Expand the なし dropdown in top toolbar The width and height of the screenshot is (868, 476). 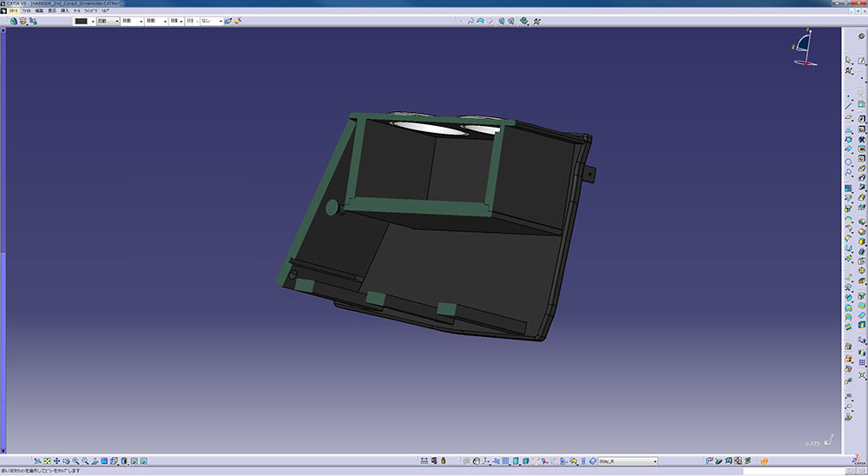click(x=212, y=20)
